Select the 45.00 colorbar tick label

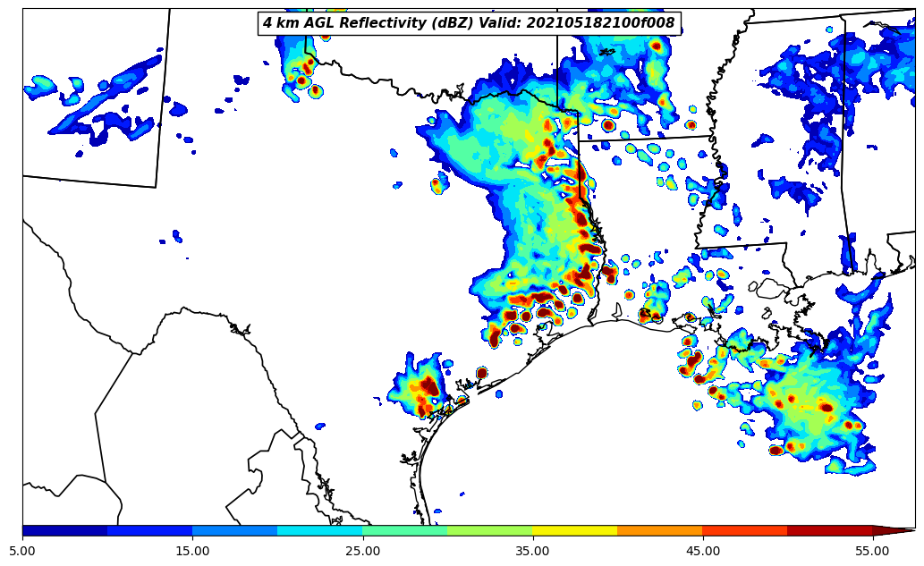702,551
